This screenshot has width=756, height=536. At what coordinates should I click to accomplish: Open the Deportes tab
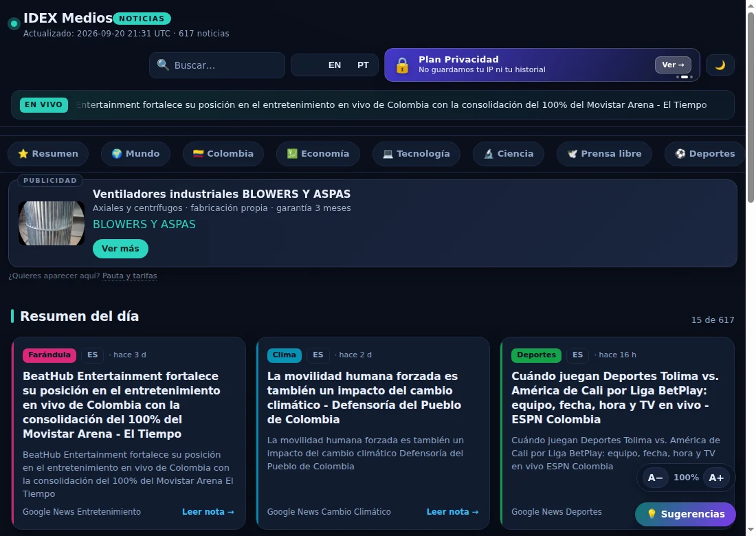coord(705,154)
